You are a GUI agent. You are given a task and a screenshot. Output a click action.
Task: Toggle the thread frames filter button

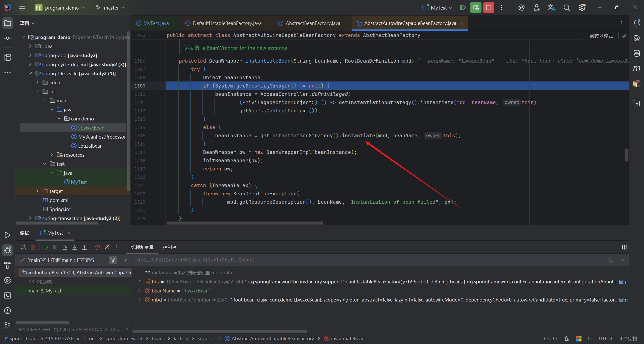tap(113, 260)
